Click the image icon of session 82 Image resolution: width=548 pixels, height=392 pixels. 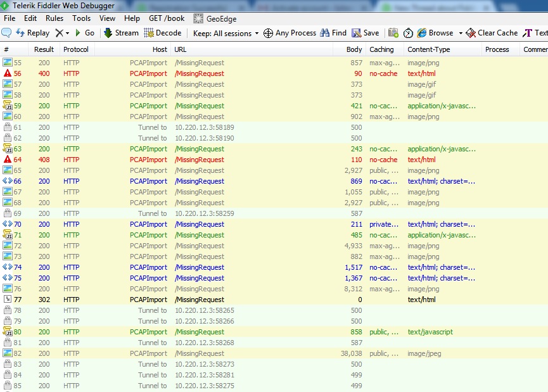[8, 353]
